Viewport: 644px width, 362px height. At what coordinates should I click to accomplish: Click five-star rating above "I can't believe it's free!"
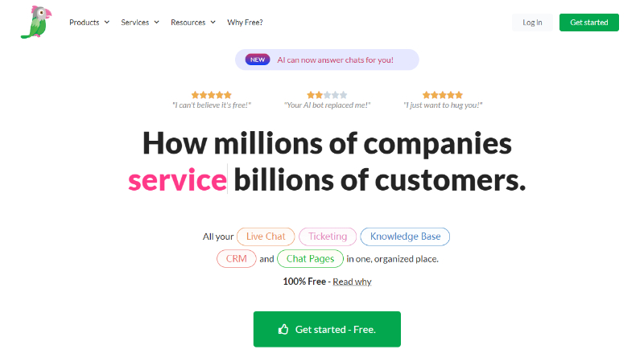(x=212, y=95)
